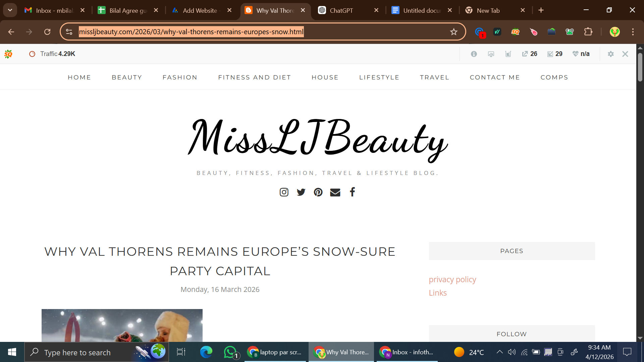Click the blog's email envelope icon
Screen dimensions: 644x362
pyautogui.click(x=335, y=192)
